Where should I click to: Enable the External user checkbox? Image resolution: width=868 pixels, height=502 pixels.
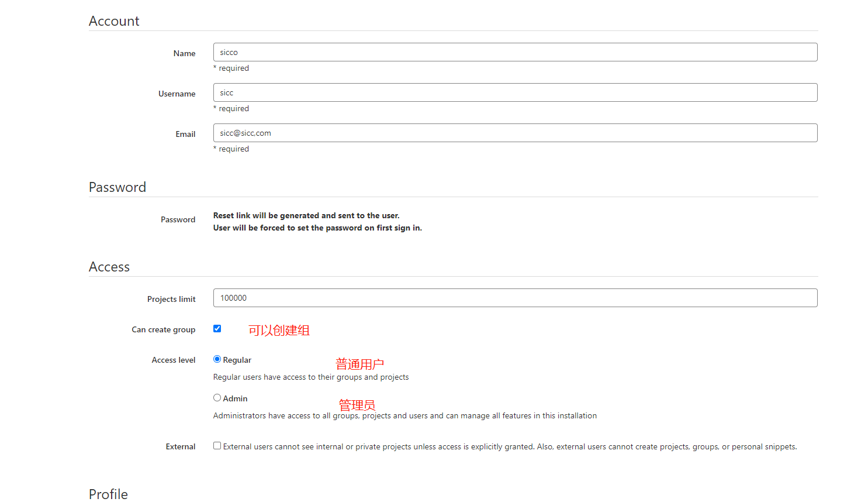pos(217,446)
